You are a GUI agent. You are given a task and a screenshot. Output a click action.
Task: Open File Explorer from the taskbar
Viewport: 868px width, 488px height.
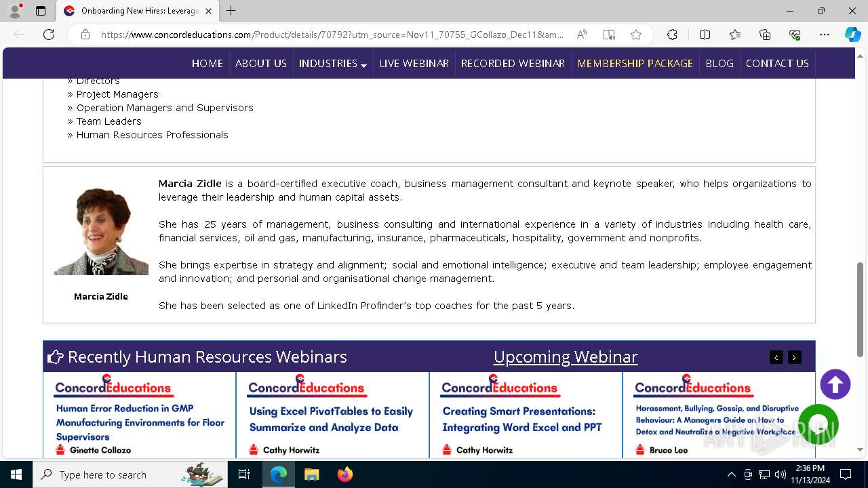pos(311,474)
